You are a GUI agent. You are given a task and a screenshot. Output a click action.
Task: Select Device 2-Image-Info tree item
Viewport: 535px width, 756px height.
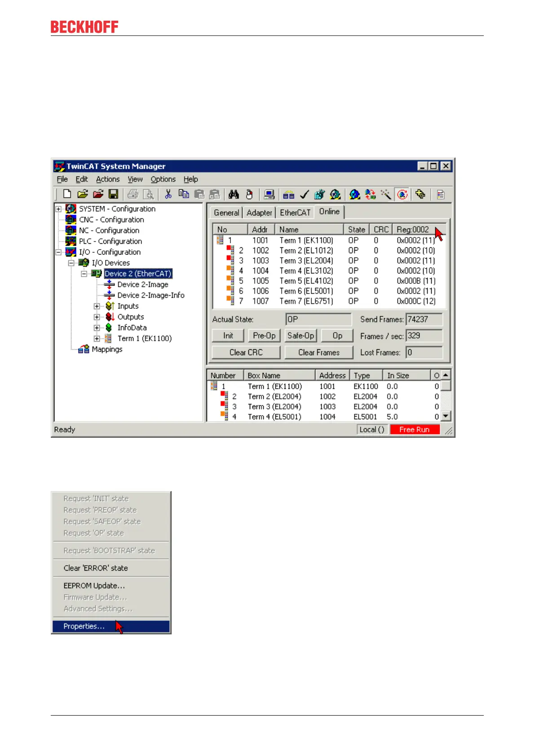(x=151, y=295)
